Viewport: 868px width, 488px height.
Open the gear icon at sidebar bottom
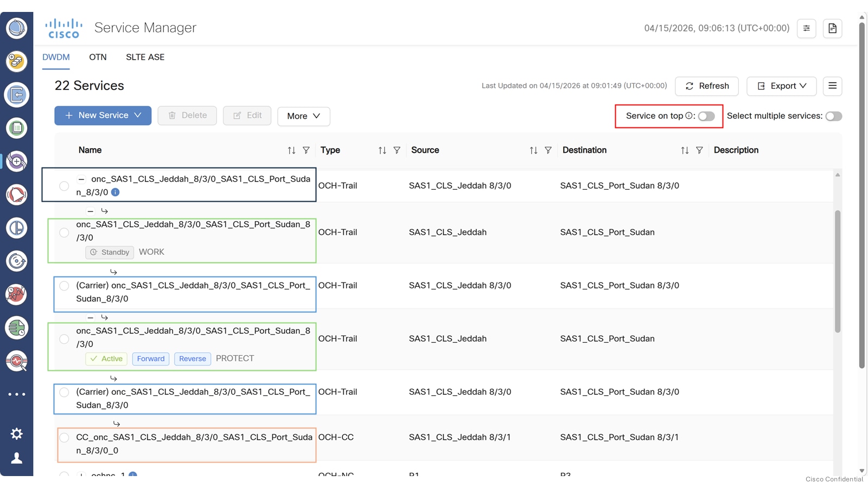16,433
